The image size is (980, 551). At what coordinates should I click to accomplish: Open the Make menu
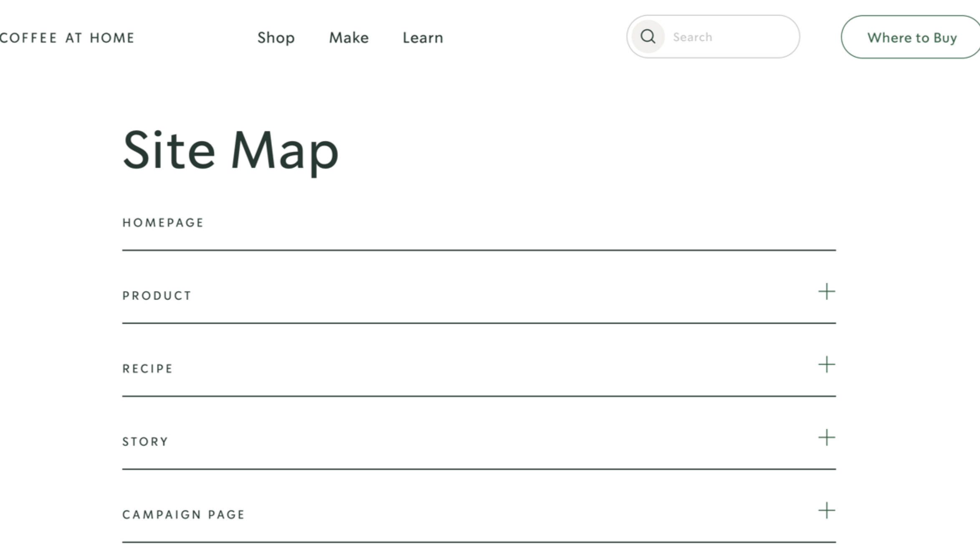(349, 38)
